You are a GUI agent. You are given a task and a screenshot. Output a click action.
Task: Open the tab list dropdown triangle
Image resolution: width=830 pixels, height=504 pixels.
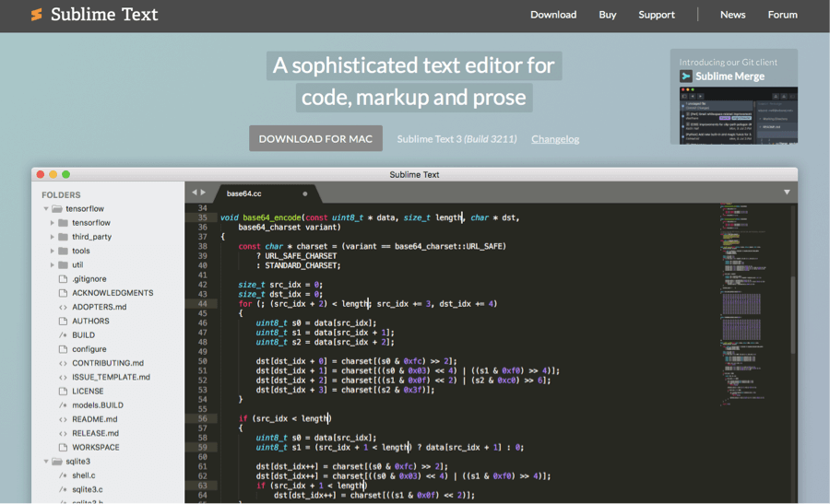pos(787,193)
